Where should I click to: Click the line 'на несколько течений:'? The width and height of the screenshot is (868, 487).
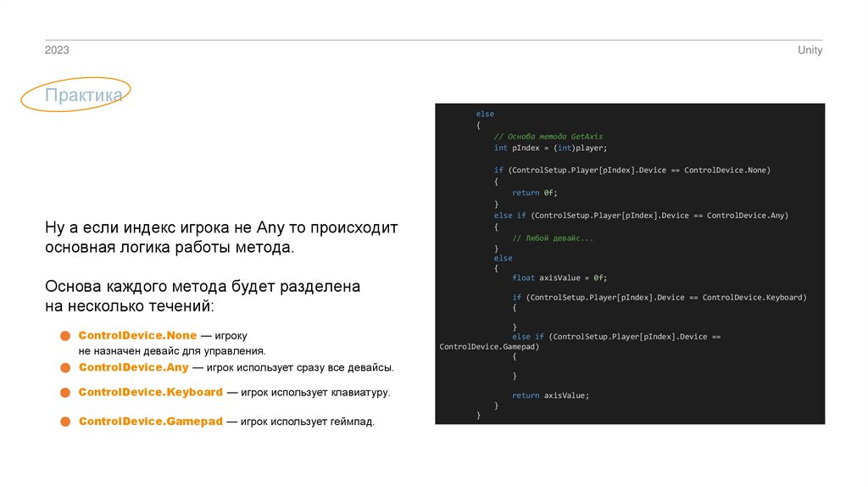tap(130, 305)
